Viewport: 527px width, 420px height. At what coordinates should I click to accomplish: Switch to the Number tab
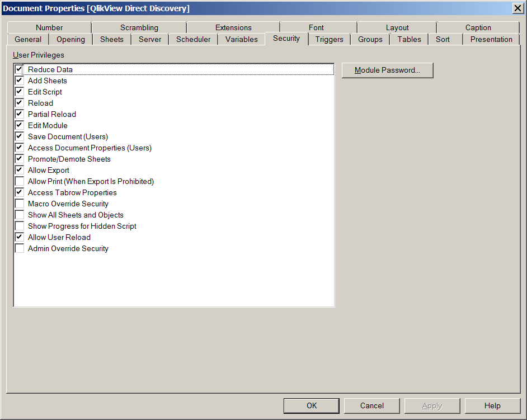(49, 27)
